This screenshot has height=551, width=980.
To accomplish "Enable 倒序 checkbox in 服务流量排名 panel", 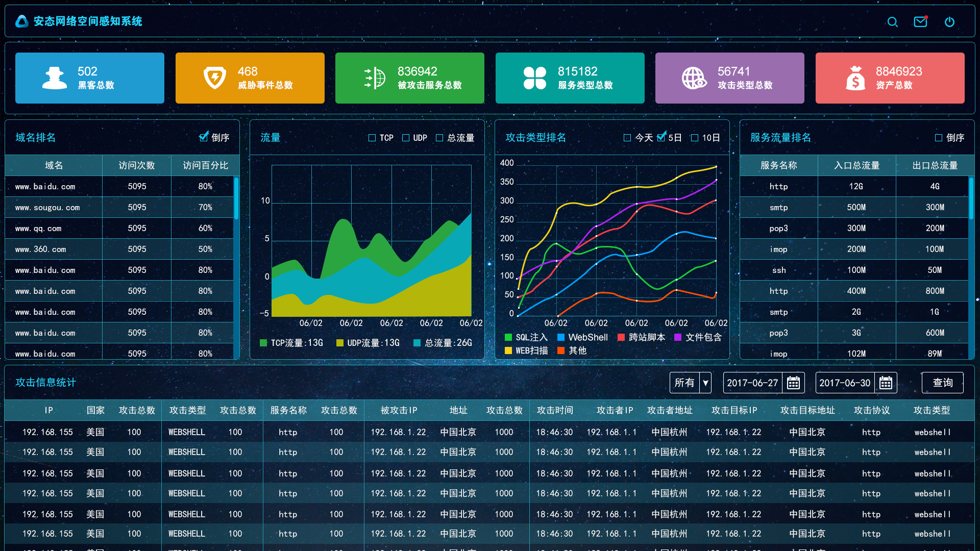I will [x=939, y=138].
